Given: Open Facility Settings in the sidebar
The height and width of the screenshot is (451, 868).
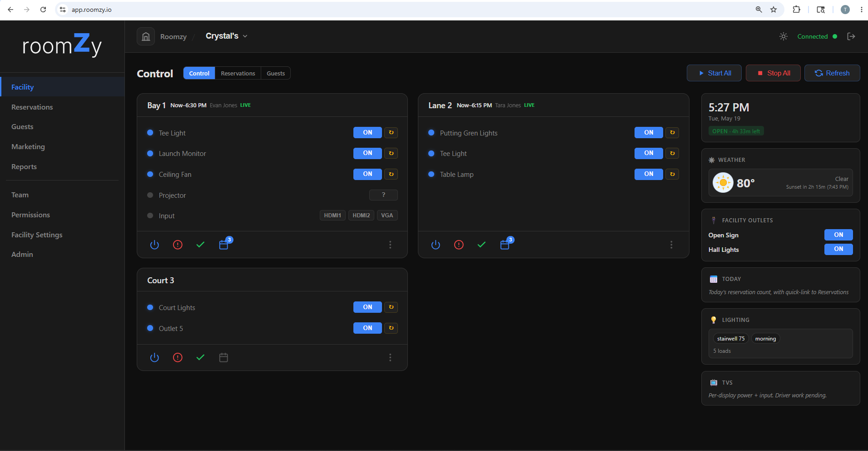Looking at the screenshot, I should pos(62,235).
